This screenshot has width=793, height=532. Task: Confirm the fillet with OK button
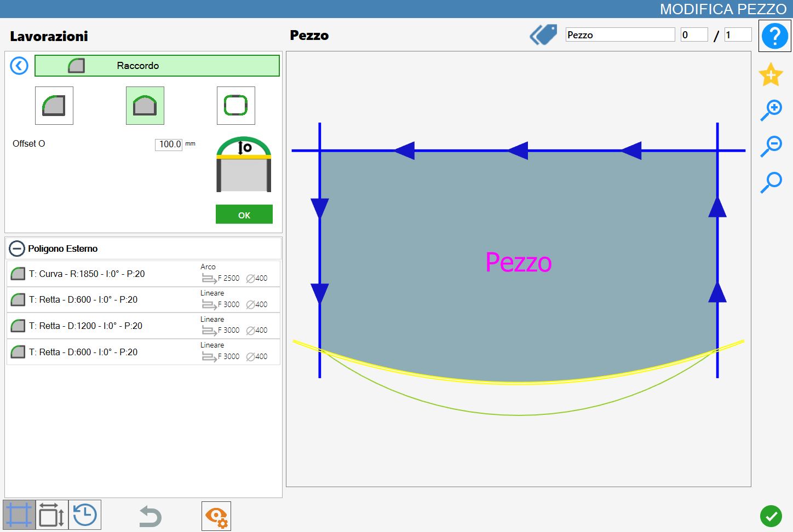point(244,215)
